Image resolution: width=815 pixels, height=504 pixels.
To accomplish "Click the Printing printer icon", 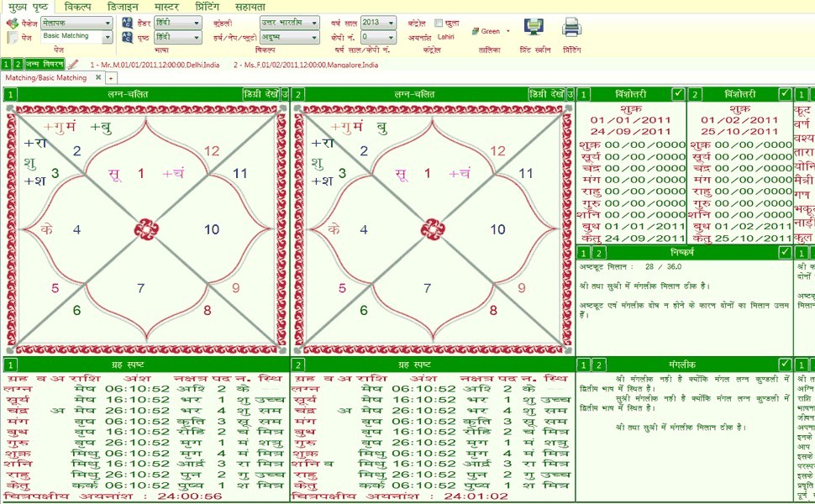I will [572, 28].
